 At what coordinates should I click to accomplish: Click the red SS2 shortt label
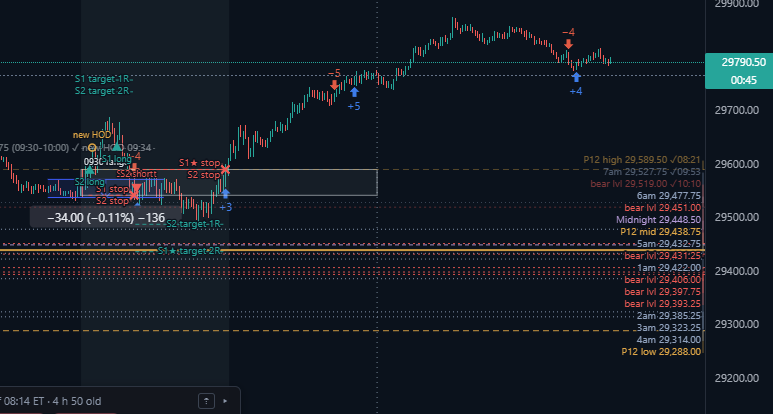click(x=137, y=173)
